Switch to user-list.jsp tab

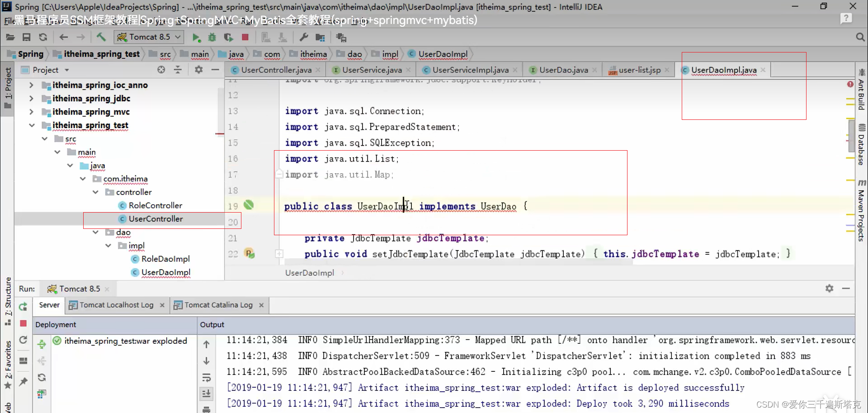coord(639,70)
